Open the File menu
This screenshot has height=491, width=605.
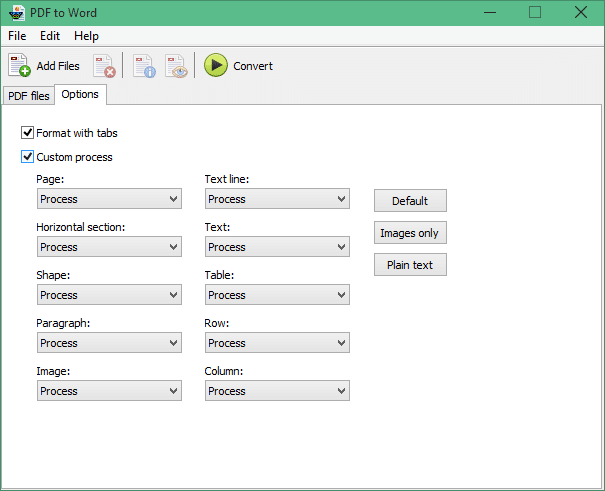(x=17, y=36)
